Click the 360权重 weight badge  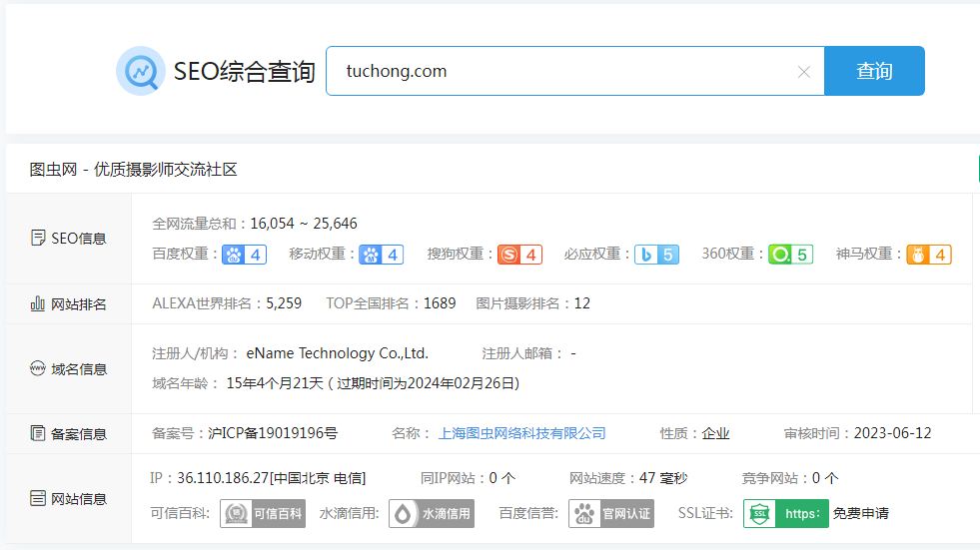790,255
